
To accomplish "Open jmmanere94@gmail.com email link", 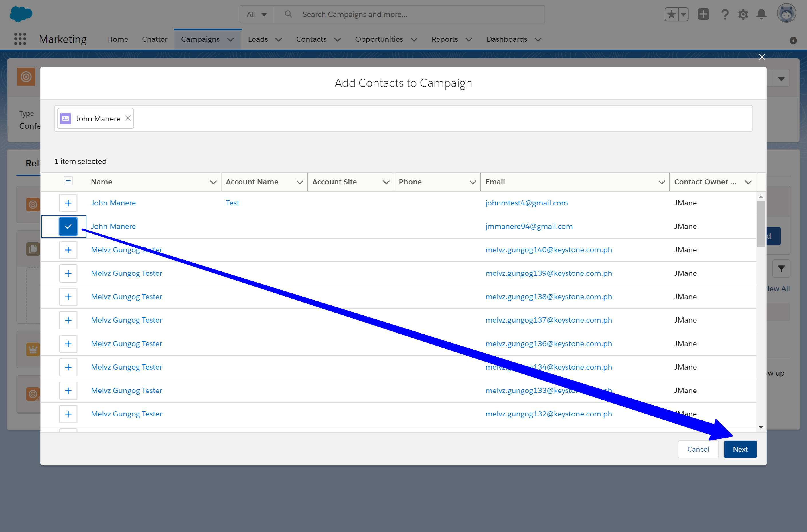I will 529,226.
